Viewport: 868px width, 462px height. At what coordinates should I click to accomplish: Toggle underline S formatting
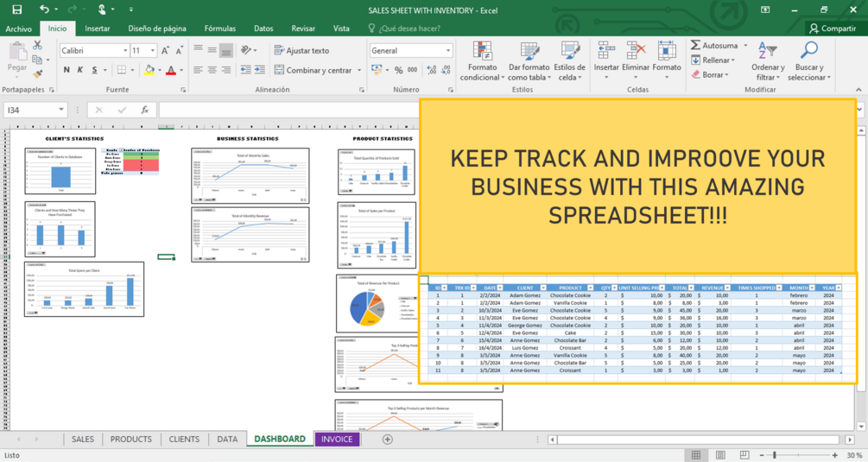[95, 70]
